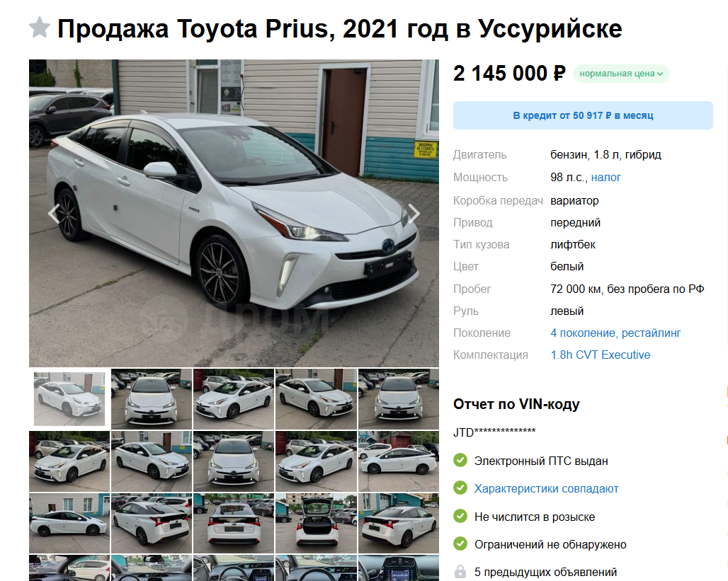Viewport: 728px width, 581px height.
Task: Open side-profile Prius thumbnail in second row
Action: pyautogui.click(x=399, y=461)
